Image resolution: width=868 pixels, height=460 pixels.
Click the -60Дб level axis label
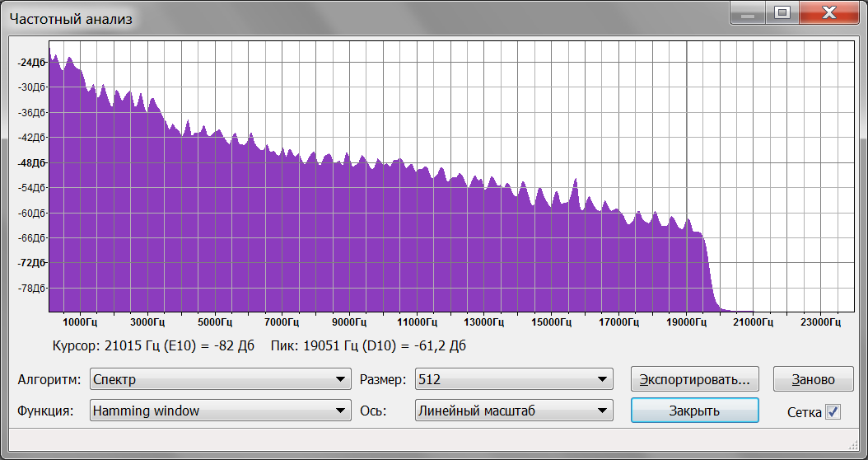[x=31, y=213]
